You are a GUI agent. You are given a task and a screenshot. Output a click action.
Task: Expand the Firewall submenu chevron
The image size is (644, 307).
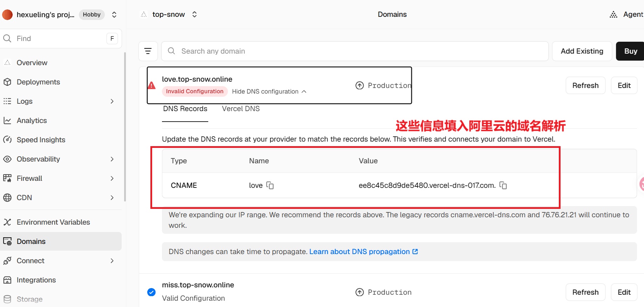[112, 178]
